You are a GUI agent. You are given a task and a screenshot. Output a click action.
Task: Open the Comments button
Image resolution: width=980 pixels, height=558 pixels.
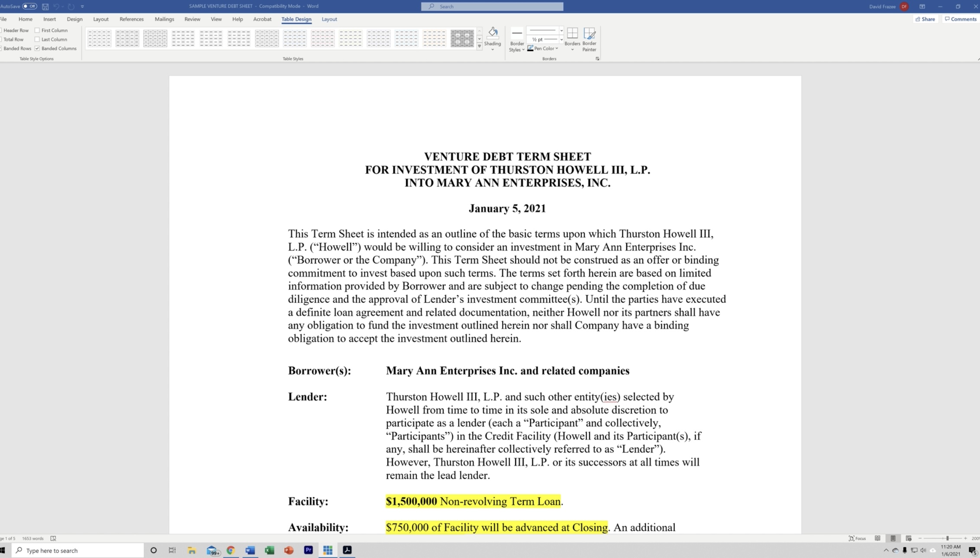tap(961, 19)
